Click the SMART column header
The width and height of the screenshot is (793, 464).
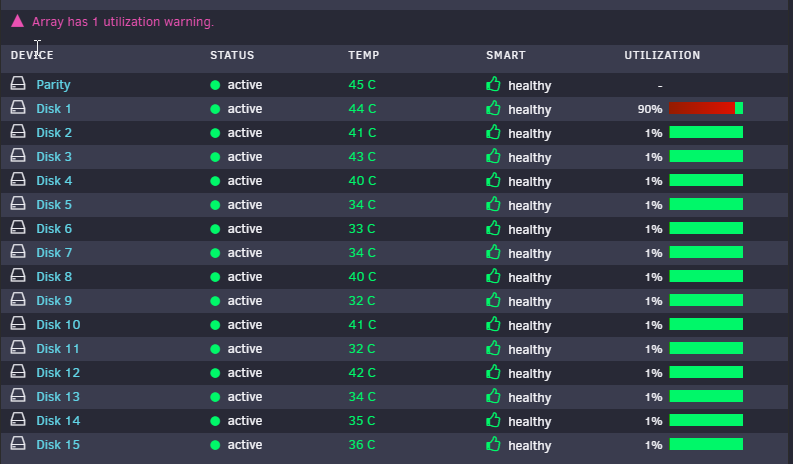[x=506, y=55]
